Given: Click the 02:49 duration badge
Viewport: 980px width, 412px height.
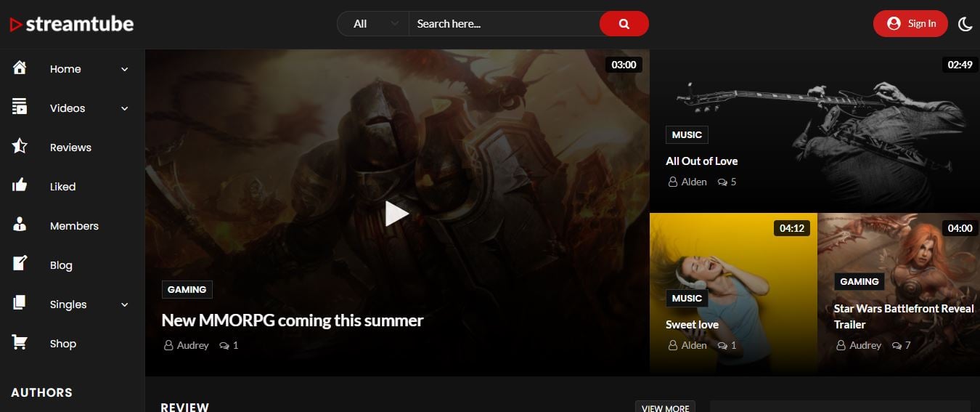Looking at the screenshot, I should (x=960, y=65).
